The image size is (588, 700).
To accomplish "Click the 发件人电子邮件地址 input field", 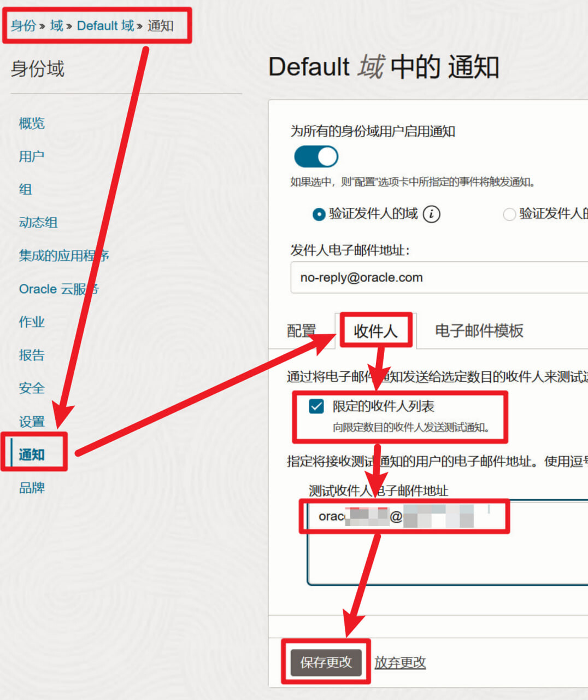I will pos(437,278).
